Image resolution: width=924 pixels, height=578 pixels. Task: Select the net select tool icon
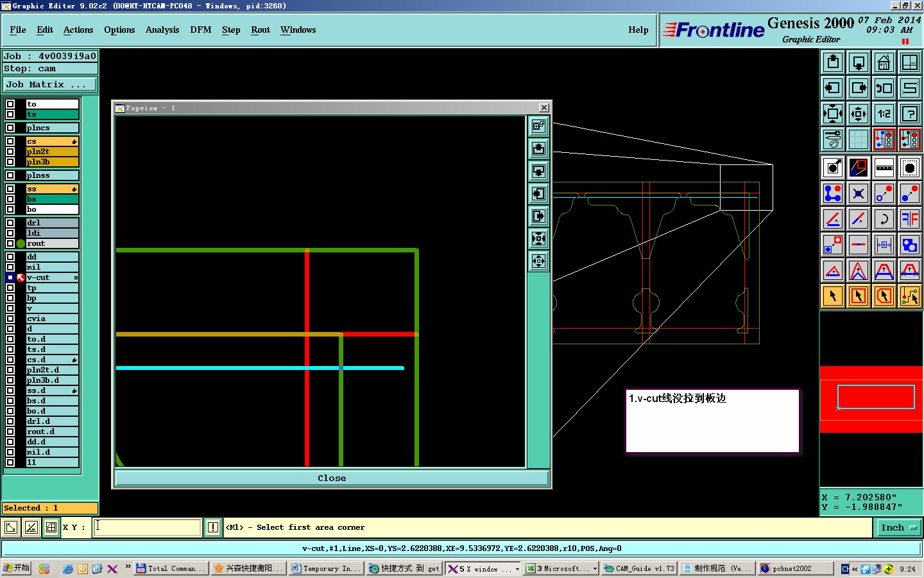coord(910,296)
